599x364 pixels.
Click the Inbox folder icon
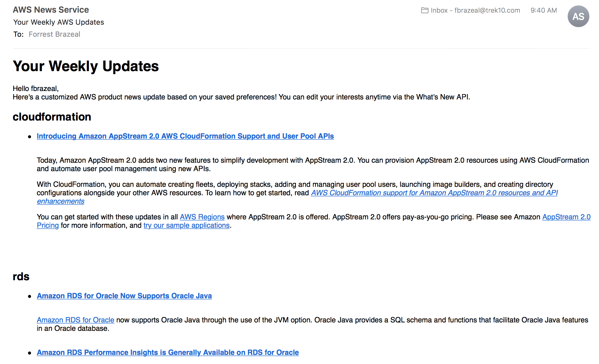[425, 11]
